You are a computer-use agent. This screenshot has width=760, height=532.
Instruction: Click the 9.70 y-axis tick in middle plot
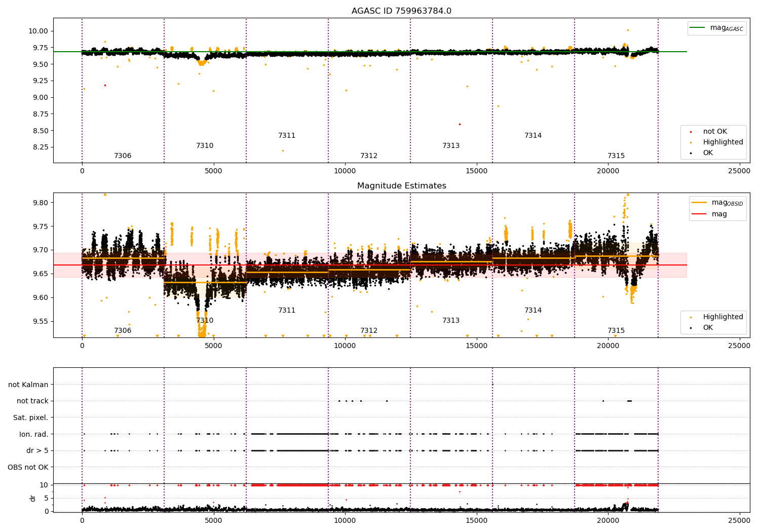tap(40, 250)
